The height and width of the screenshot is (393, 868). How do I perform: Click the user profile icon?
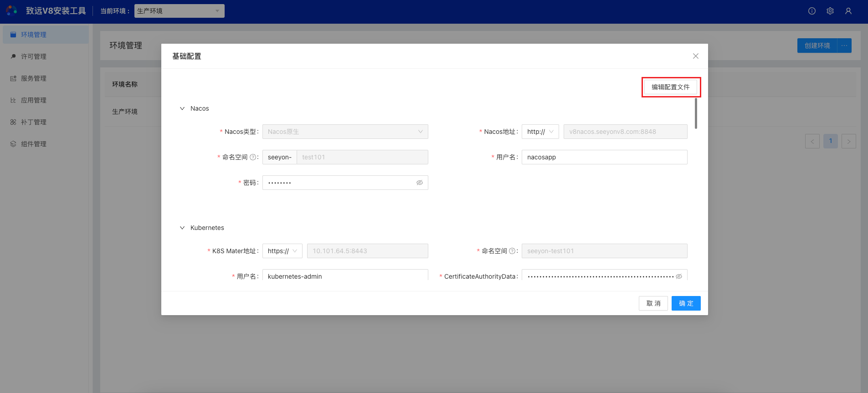click(x=848, y=11)
